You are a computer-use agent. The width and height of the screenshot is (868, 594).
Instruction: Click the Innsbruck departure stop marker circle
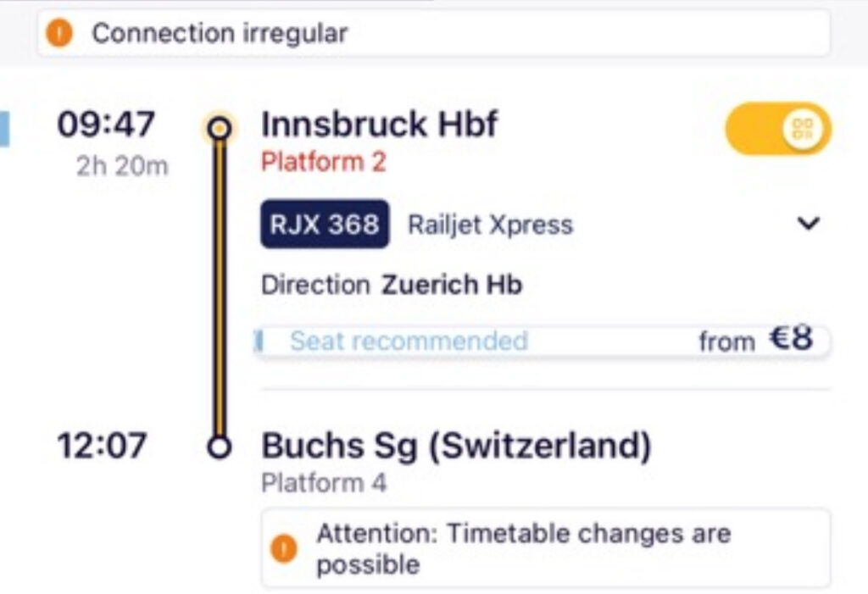220,129
